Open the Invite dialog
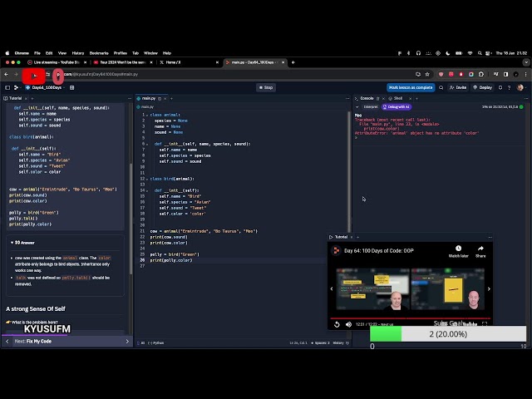This screenshot has width=532, height=399. coord(458,87)
